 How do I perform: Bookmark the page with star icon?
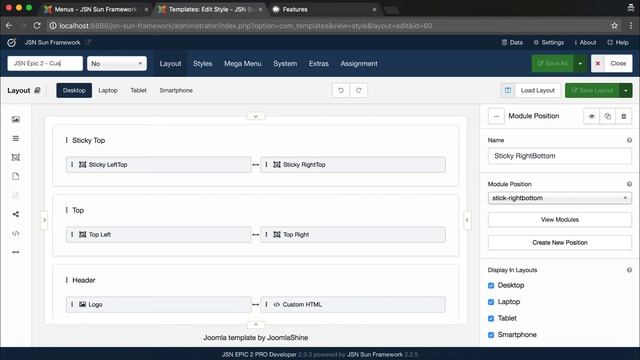[x=614, y=26]
